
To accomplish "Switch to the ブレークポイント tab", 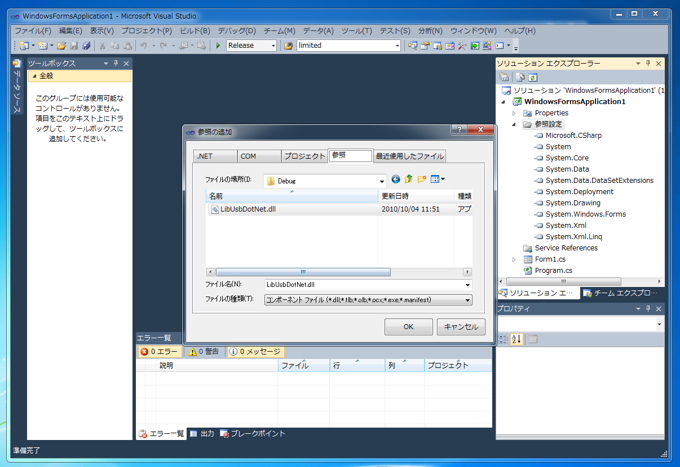I will [253, 434].
